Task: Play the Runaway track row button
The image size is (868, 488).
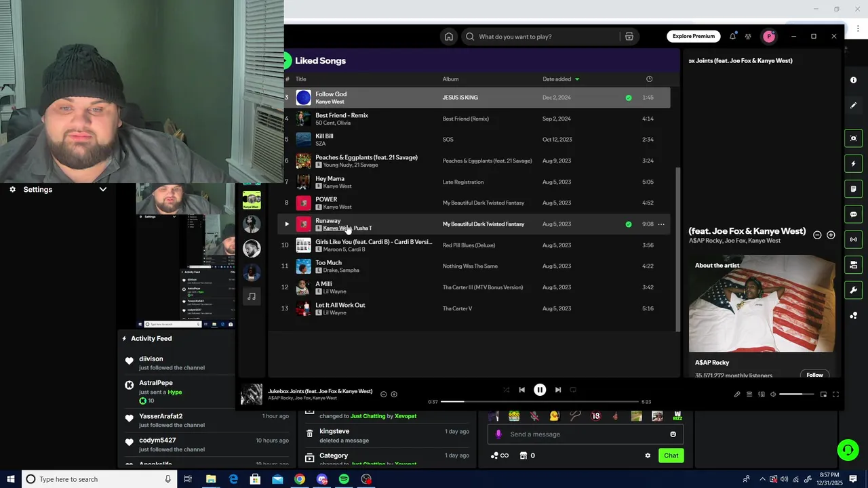Action: click(x=287, y=224)
